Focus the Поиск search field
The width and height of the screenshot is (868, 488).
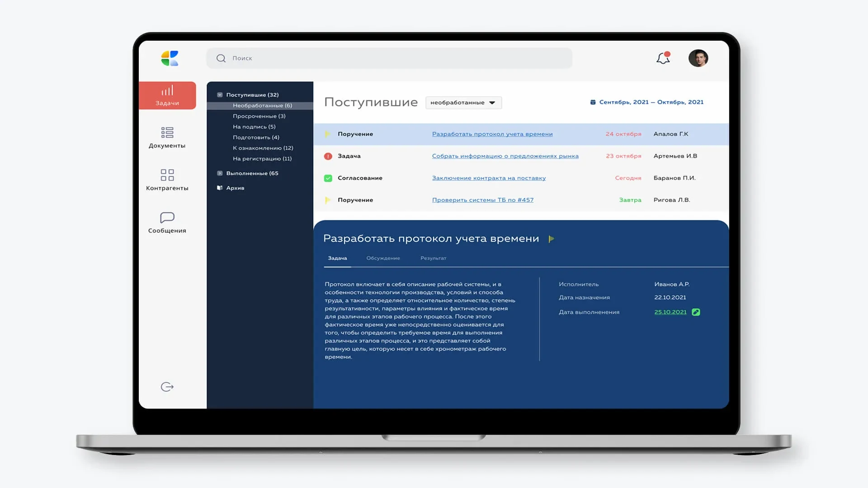click(389, 58)
